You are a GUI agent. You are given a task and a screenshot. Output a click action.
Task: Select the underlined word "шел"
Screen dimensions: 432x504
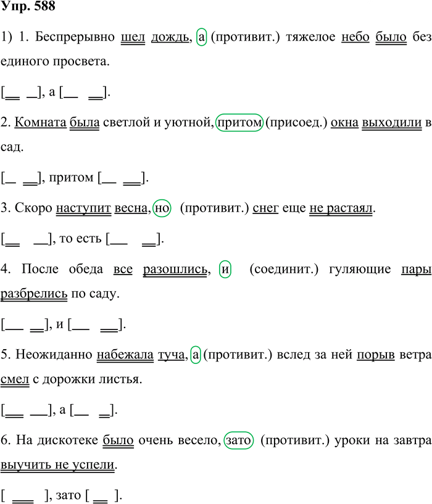133,36
